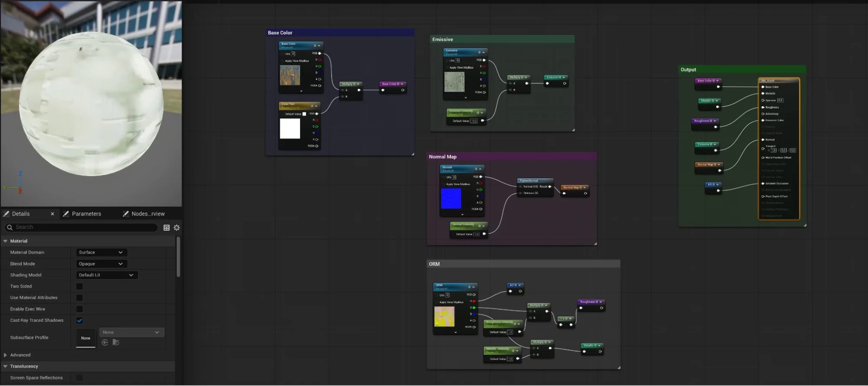Open the Material Domain dropdown
This screenshot has height=386, width=868.
[x=102, y=252]
